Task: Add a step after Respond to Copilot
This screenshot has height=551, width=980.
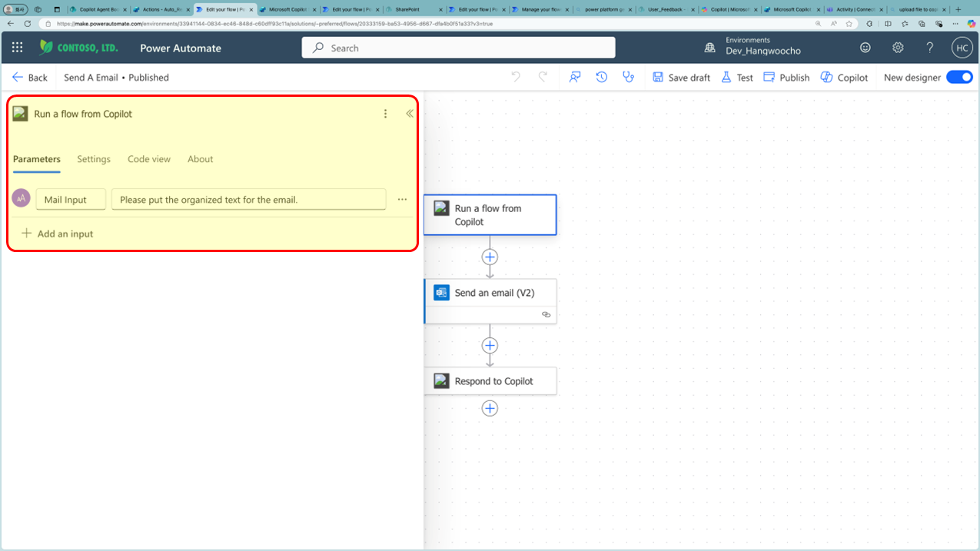Action: (x=490, y=408)
